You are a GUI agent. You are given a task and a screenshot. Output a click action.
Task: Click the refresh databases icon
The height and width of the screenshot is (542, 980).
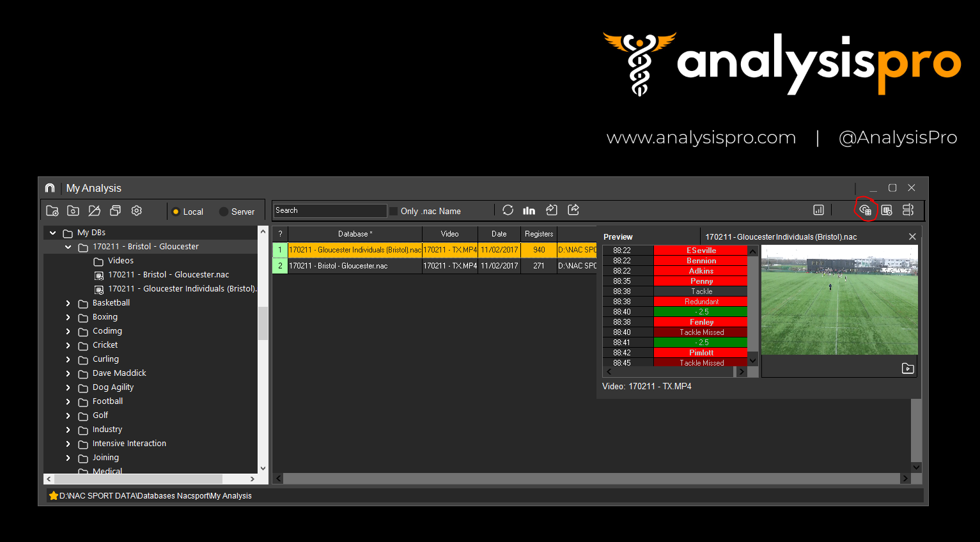tap(508, 210)
